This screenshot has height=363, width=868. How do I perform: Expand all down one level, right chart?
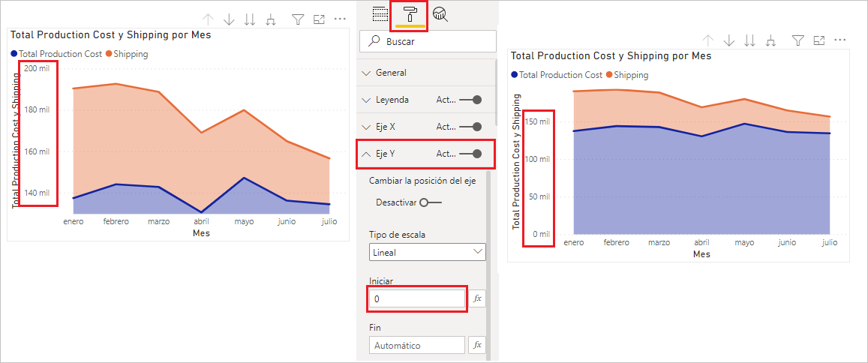770,40
